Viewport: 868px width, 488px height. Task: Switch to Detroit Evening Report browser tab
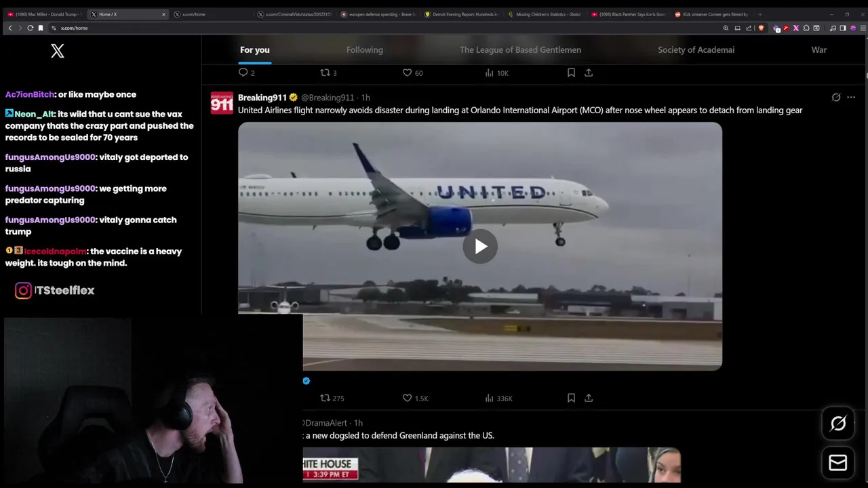point(460,14)
